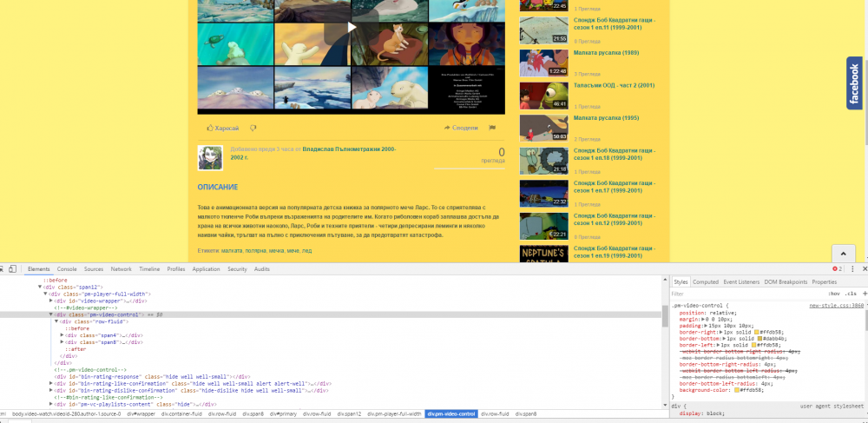Select the Elements tab
868x423 pixels.
click(39, 269)
